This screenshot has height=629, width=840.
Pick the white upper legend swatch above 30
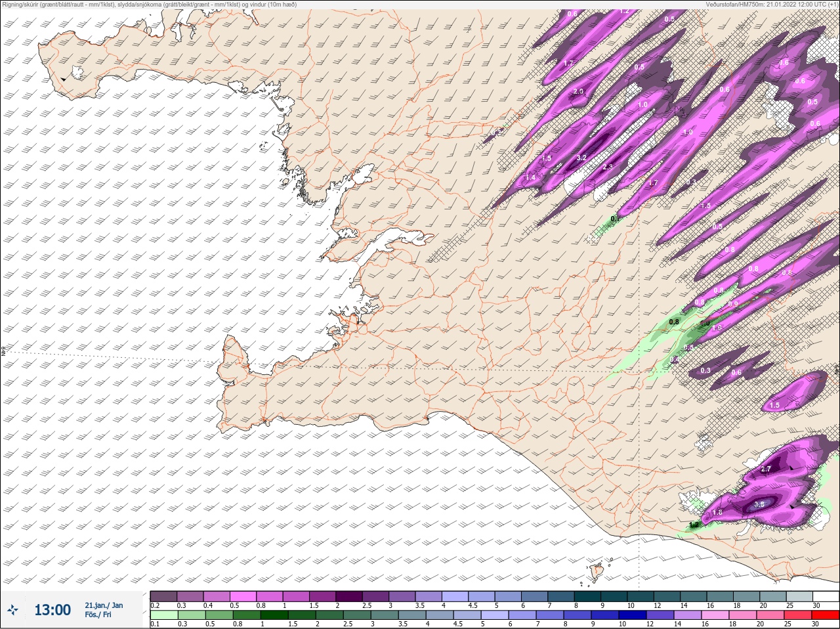826,596
